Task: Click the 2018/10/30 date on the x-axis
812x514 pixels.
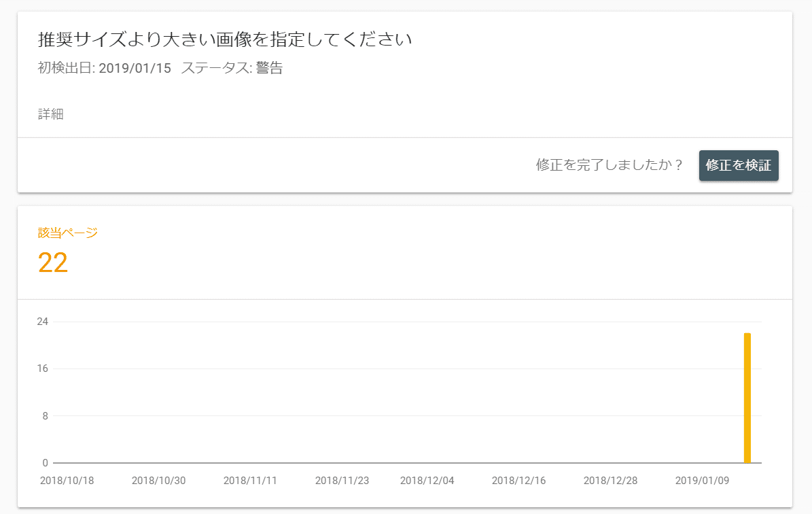Action: 158,481
